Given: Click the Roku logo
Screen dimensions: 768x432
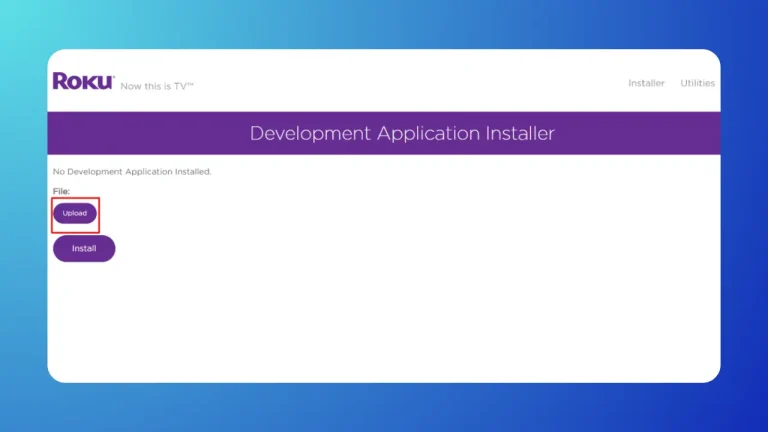Looking at the screenshot, I should [83, 81].
